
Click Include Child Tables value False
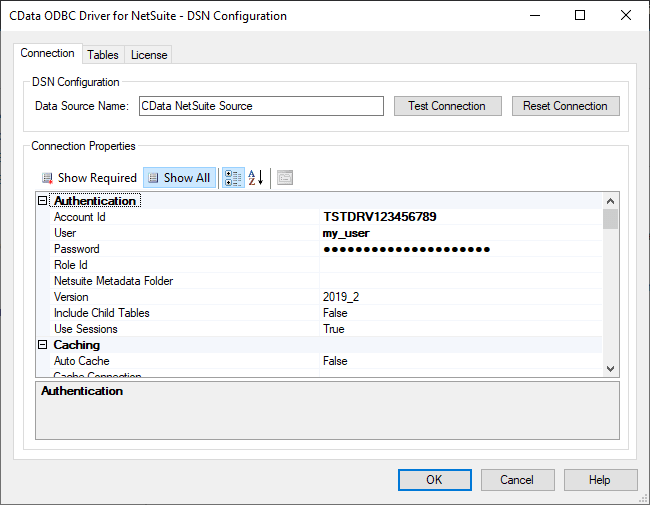[x=335, y=313]
